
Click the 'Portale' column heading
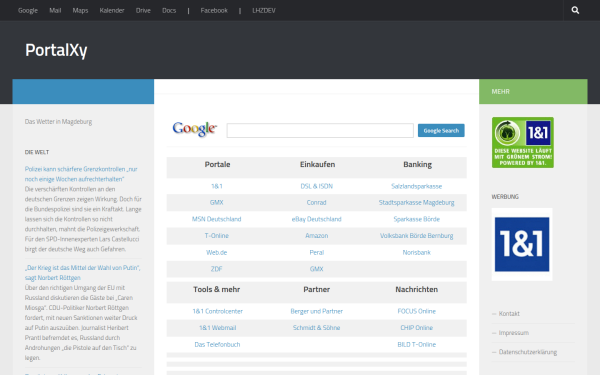(217, 164)
